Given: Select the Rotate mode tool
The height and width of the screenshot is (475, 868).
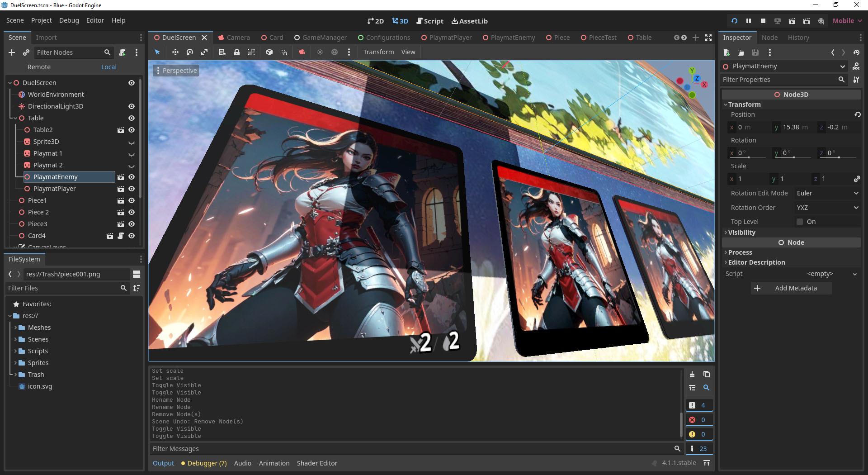Looking at the screenshot, I should (x=190, y=52).
